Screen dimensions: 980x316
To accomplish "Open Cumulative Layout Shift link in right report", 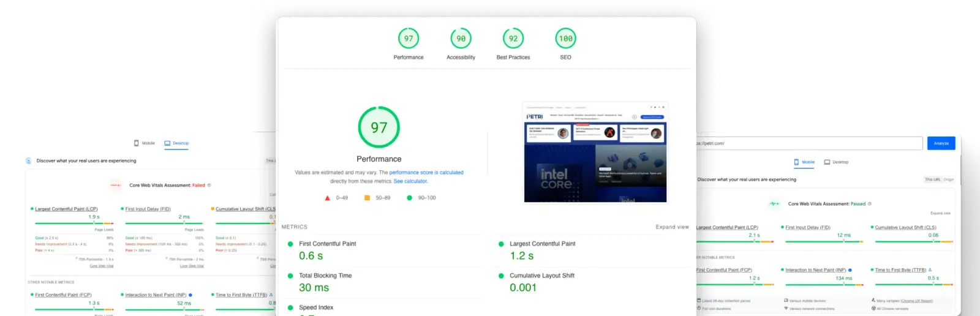I will 906,228.
